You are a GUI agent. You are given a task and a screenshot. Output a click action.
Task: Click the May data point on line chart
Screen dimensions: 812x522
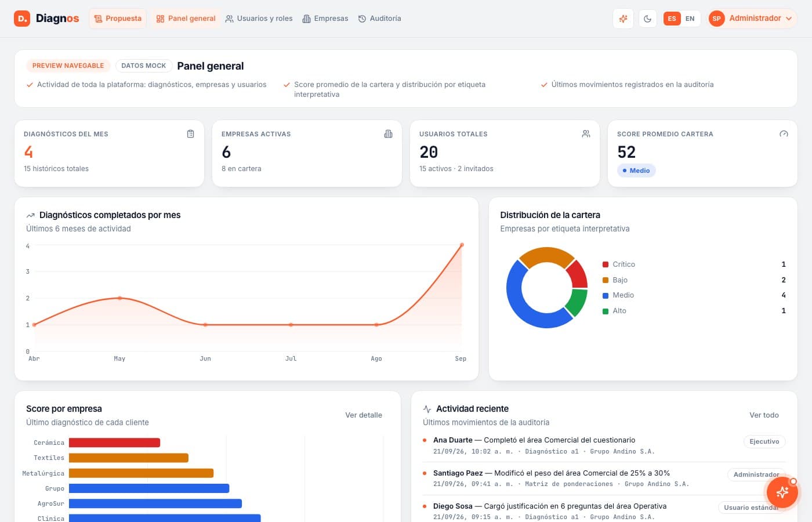point(119,298)
